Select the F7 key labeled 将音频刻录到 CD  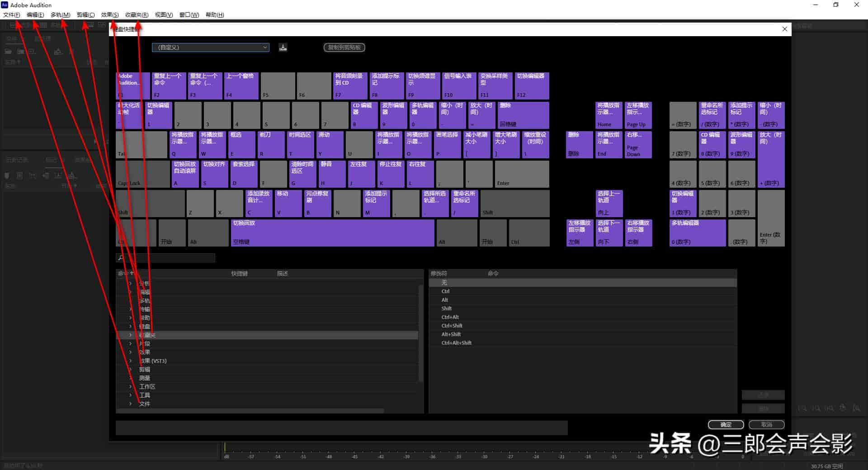click(x=350, y=85)
